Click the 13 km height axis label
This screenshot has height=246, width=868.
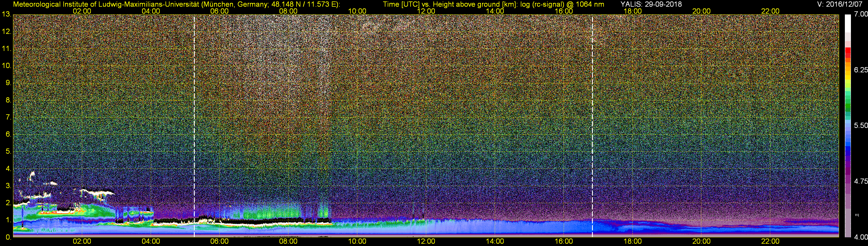6,14
